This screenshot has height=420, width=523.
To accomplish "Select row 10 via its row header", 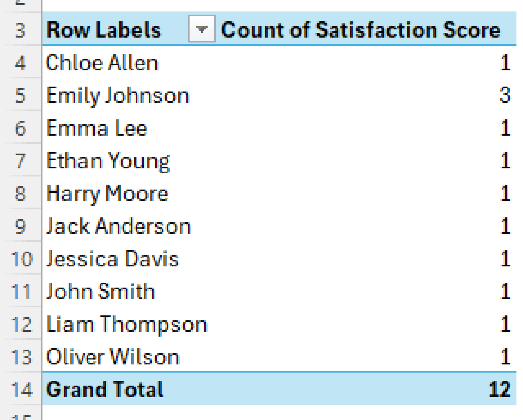I will pos(21,259).
